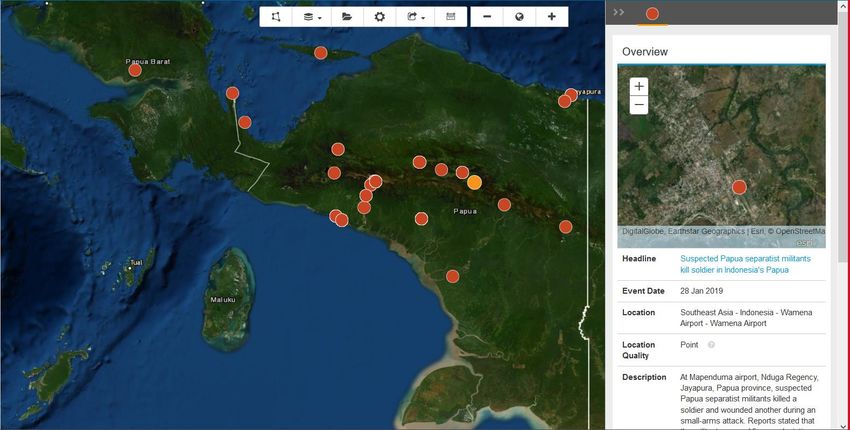
Task: Click the red marker in Overview map
Action: click(x=739, y=188)
